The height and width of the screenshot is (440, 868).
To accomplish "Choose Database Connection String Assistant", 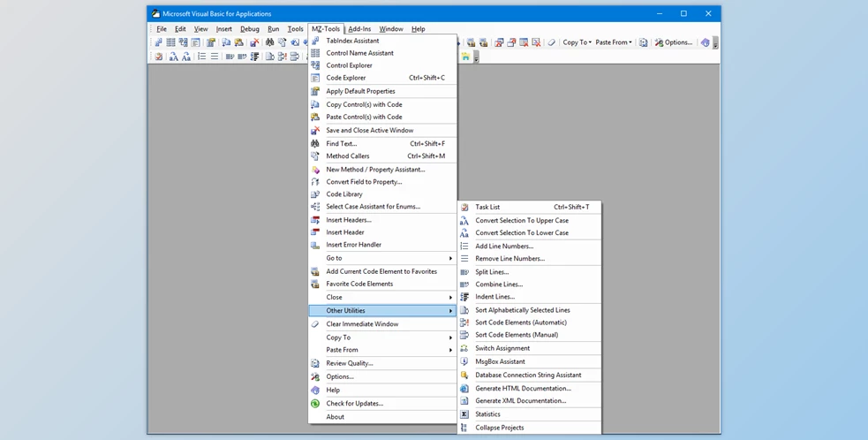I will tap(530, 375).
